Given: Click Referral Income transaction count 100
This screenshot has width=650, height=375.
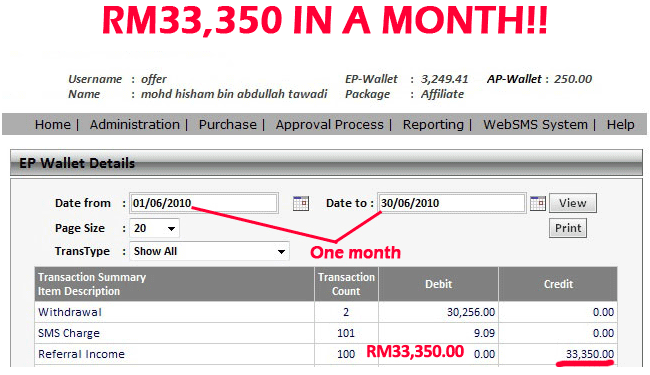Looking at the screenshot, I should click(346, 354).
